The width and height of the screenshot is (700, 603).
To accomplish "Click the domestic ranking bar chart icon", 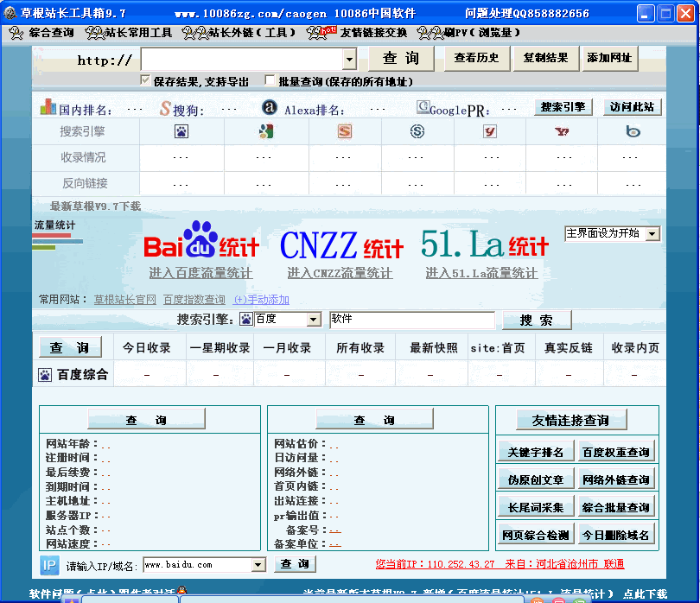I will 48,107.
